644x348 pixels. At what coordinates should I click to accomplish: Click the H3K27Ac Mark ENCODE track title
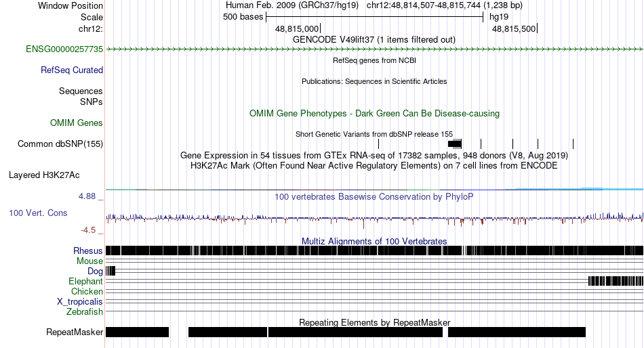tap(374, 166)
